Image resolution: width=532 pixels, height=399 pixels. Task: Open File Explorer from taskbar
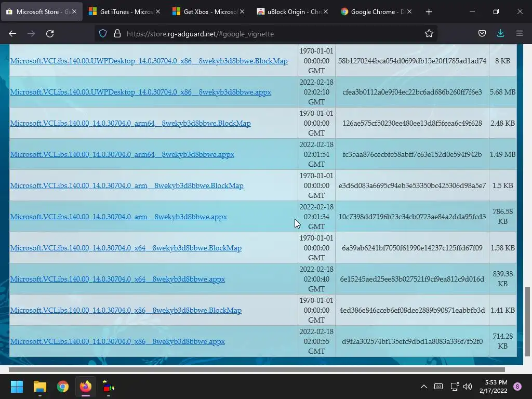39,387
